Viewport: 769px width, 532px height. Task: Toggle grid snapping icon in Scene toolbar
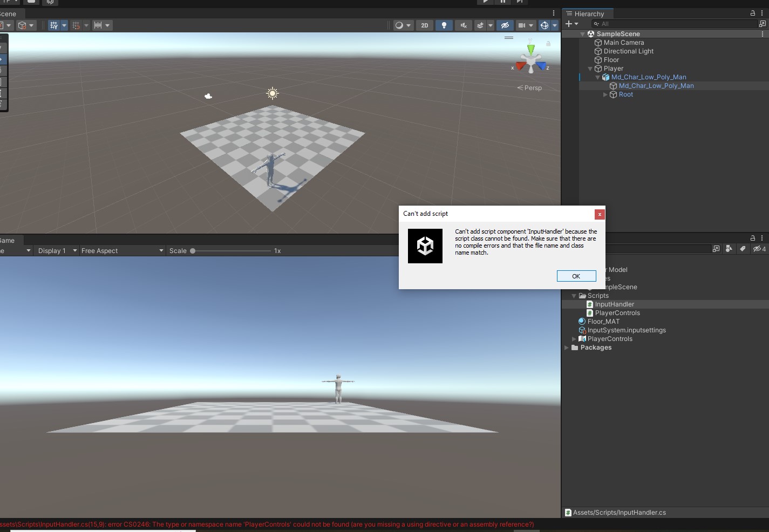pyautogui.click(x=76, y=25)
